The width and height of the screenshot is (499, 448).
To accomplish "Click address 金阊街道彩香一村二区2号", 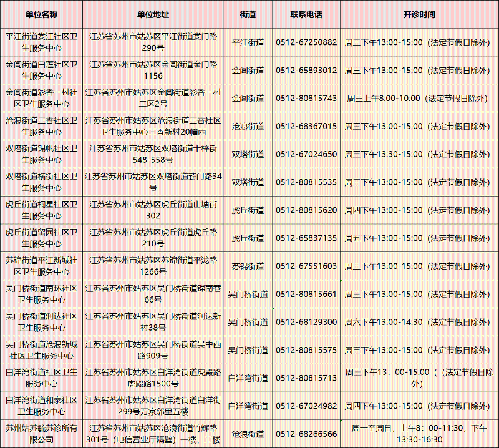I will 153,99.
